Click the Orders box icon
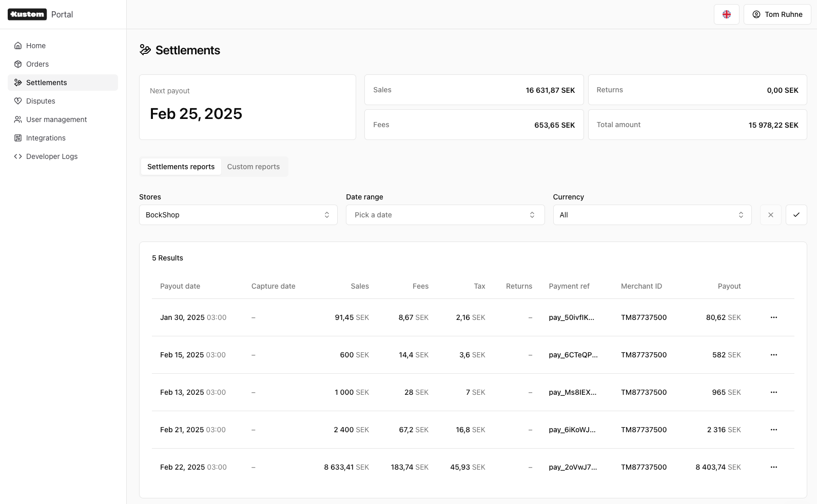This screenshot has height=504, width=817. pyautogui.click(x=18, y=64)
